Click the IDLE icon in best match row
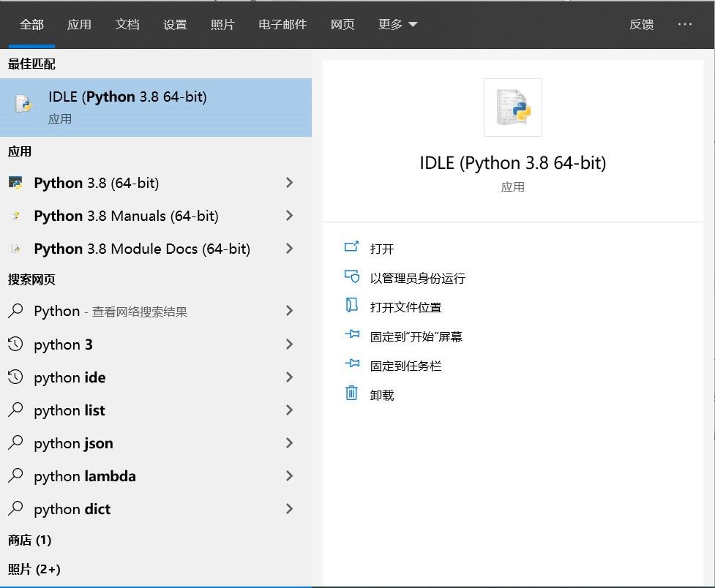Viewport: 715px width, 588px height. (x=23, y=104)
